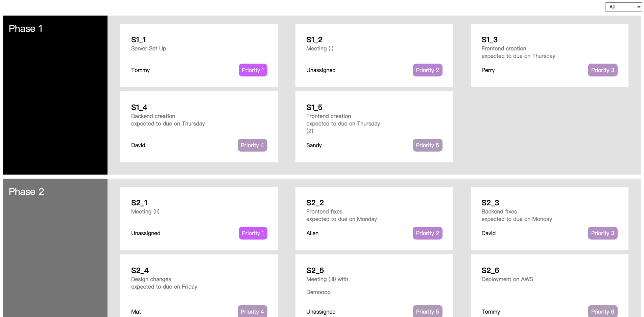Click the Priority 2 badge on S1_2

point(427,70)
